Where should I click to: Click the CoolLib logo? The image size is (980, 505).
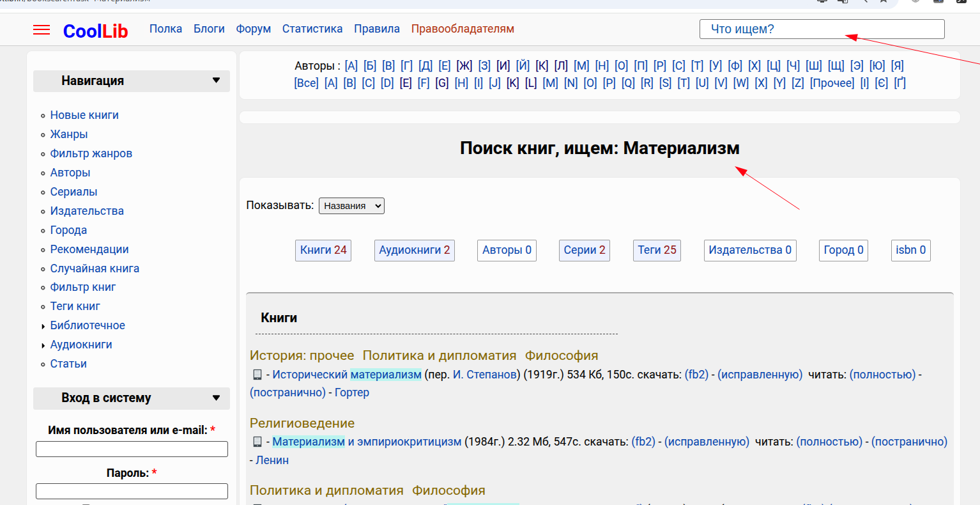pyautogui.click(x=95, y=31)
